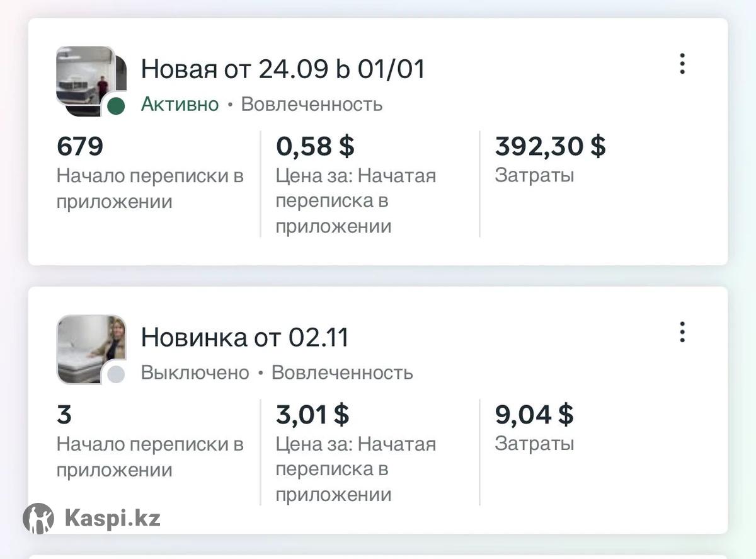756x559 pixels.
Task: Select the 679 conversations started metric
Action: [x=80, y=146]
